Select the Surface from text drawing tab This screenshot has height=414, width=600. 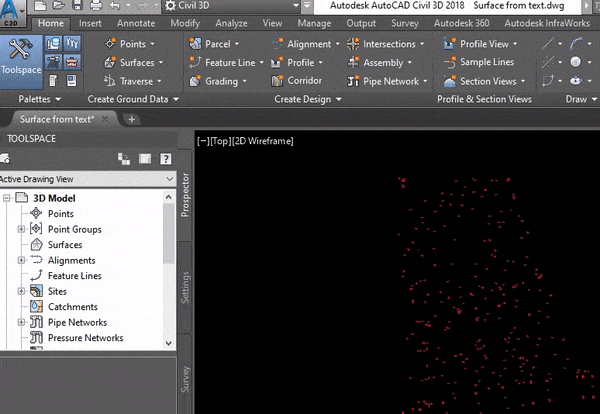tap(57, 119)
